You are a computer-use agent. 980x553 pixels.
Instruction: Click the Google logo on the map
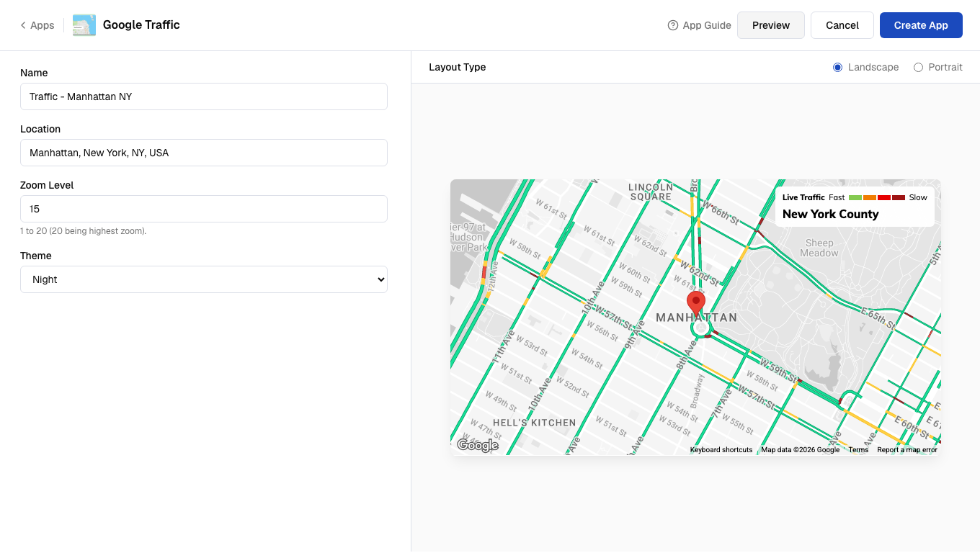478,446
